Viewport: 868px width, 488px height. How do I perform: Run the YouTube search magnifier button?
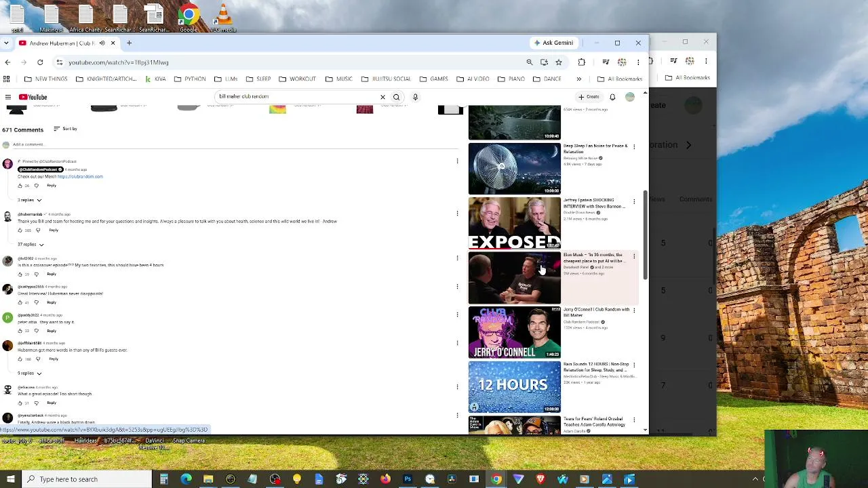[397, 97]
